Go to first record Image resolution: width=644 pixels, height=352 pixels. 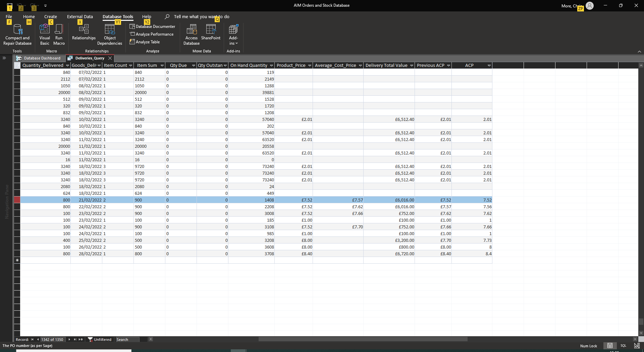pos(32,340)
